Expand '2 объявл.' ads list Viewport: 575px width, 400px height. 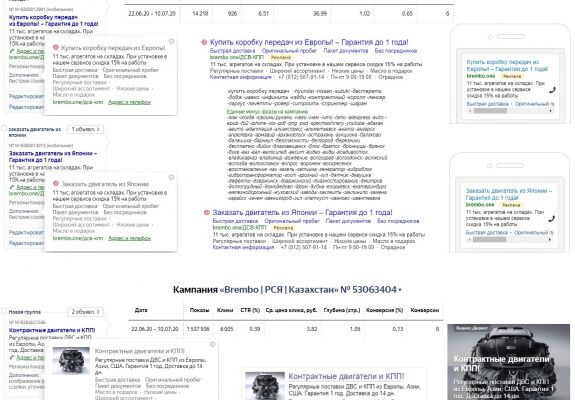click(x=85, y=312)
